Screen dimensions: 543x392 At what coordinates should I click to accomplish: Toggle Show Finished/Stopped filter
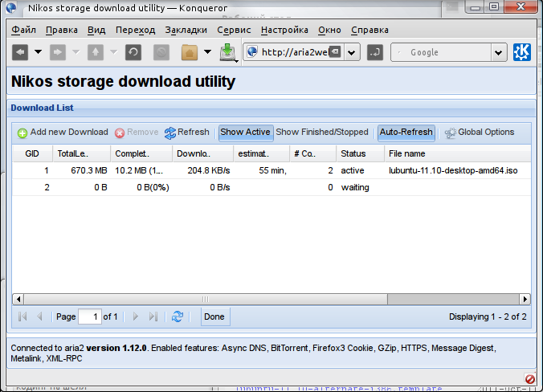coord(322,133)
